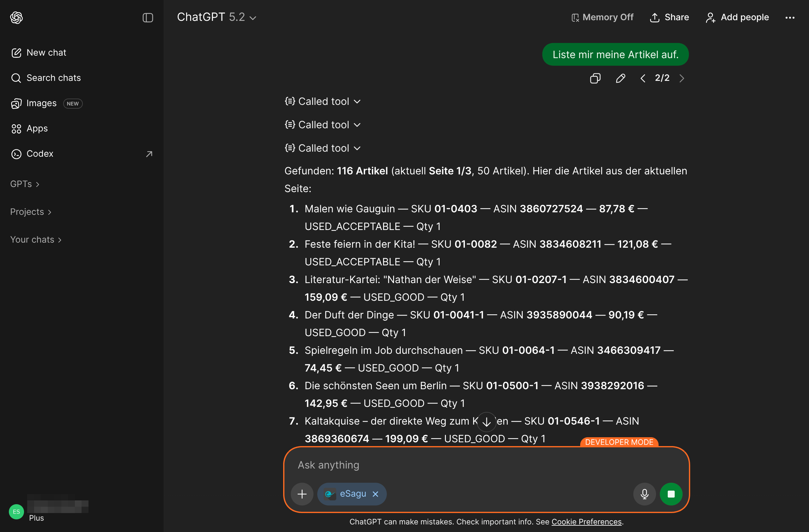Click the ChatGPT logo icon
This screenshot has width=809, height=532.
[x=16, y=17]
